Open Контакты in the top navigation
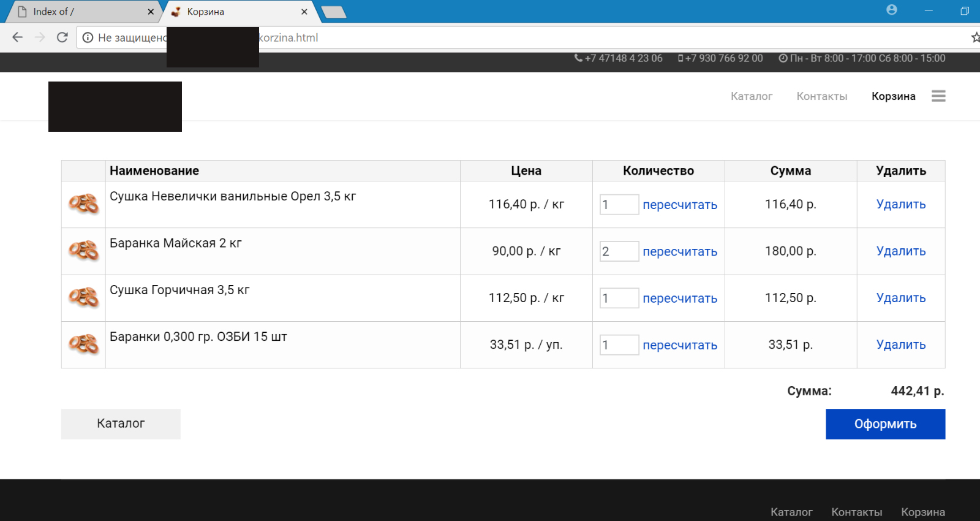The width and height of the screenshot is (980, 521). pyautogui.click(x=822, y=96)
